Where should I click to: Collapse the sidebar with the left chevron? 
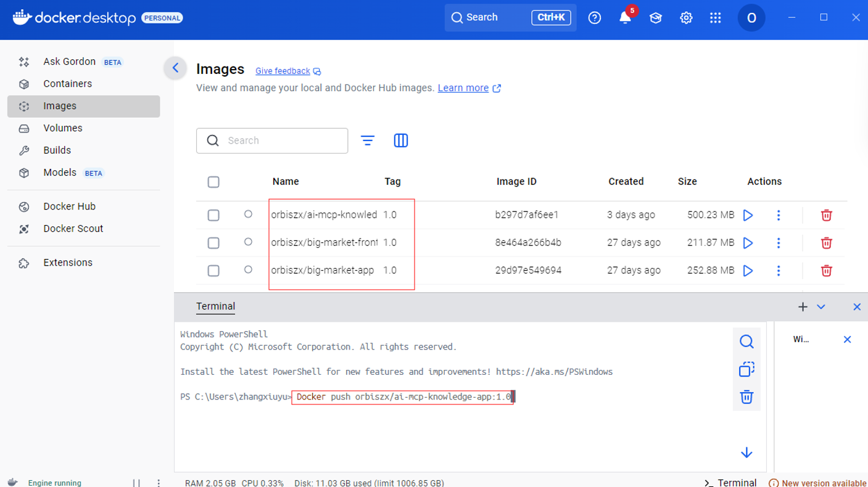pyautogui.click(x=175, y=68)
